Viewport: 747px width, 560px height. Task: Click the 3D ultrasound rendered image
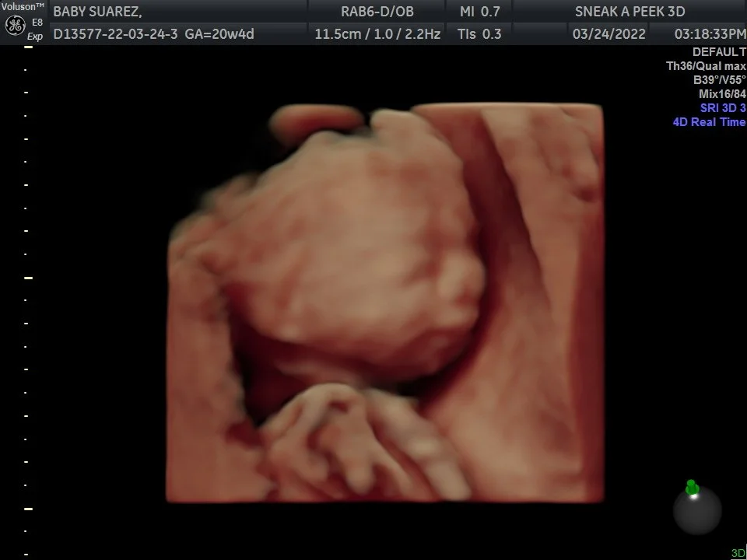(x=385, y=303)
